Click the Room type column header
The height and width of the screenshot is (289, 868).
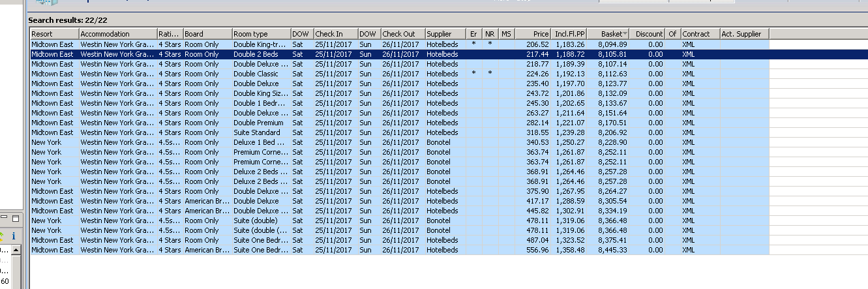point(262,34)
